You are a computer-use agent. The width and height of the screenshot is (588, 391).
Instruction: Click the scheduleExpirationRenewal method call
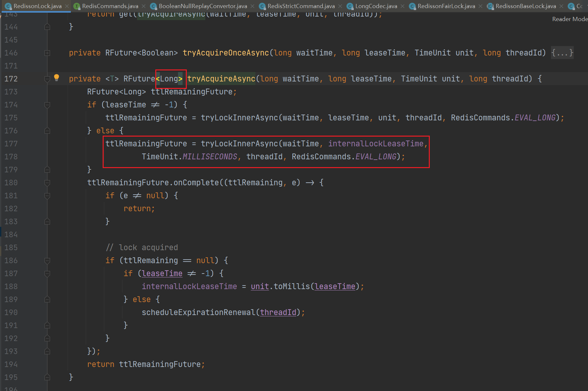coord(198,312)
